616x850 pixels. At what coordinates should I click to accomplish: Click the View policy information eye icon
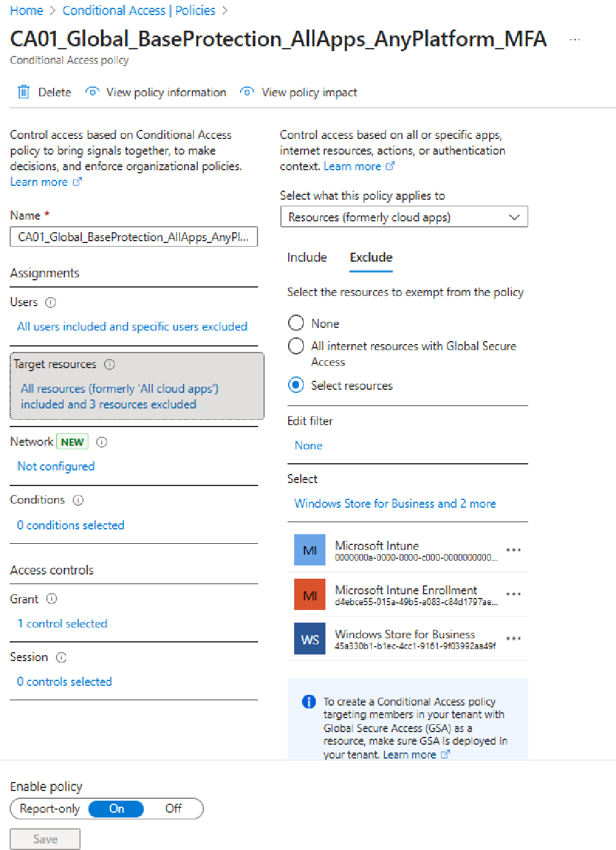(x=91, y=91)
